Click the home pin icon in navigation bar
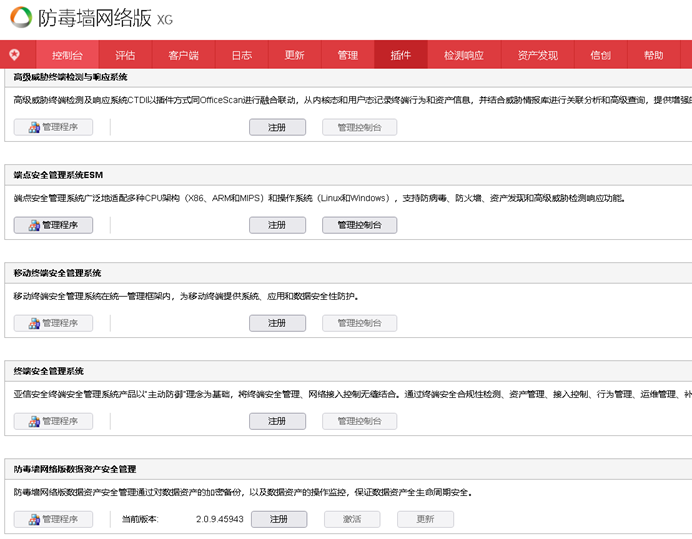The width and height of the screenshot is (692, 539). pos(15,55)
